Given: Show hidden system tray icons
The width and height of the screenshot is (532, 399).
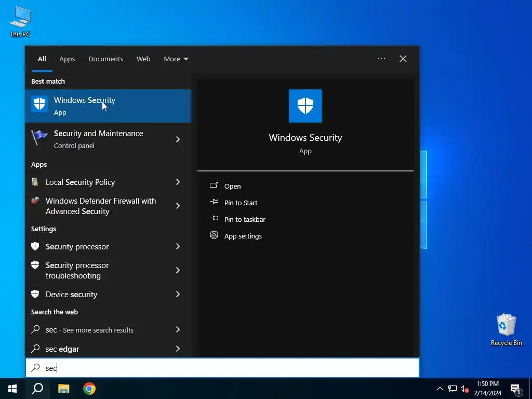Looking at the screenshot, I should (440, 389).
